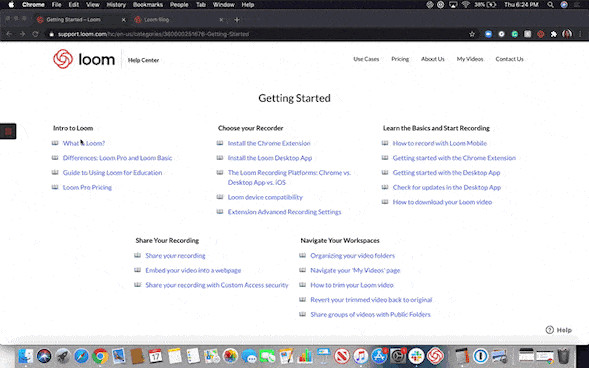Open the Apple menu
The width and height of the screenshot is (589, 368).
click(11, 5)
